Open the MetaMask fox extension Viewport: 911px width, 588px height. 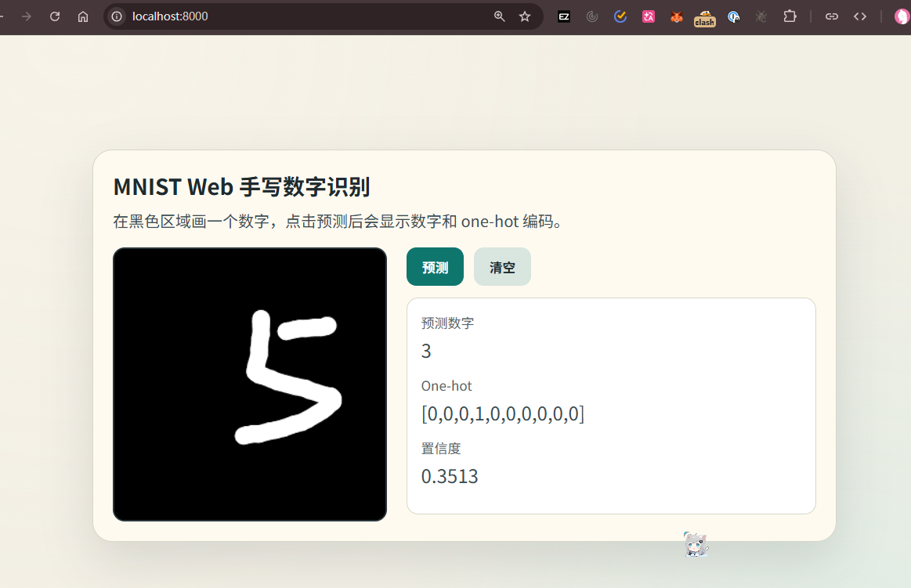click(x=677, y=16)
